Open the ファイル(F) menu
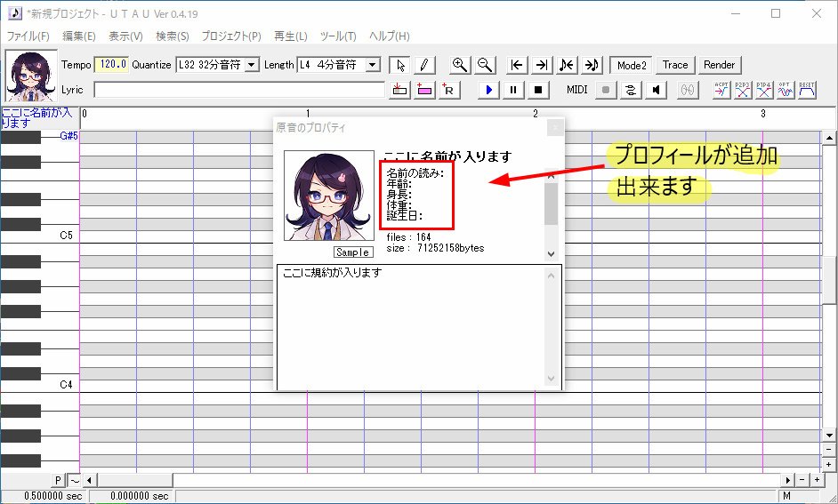Image resolution: width=838 pixels, height=504 pixels. point(28,36)
